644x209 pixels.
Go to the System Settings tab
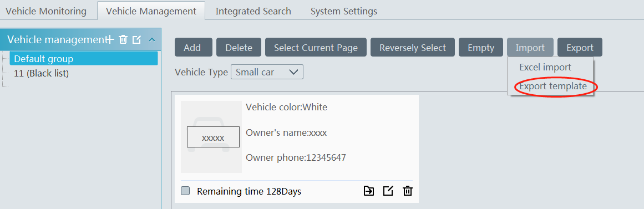coord(344,11)
